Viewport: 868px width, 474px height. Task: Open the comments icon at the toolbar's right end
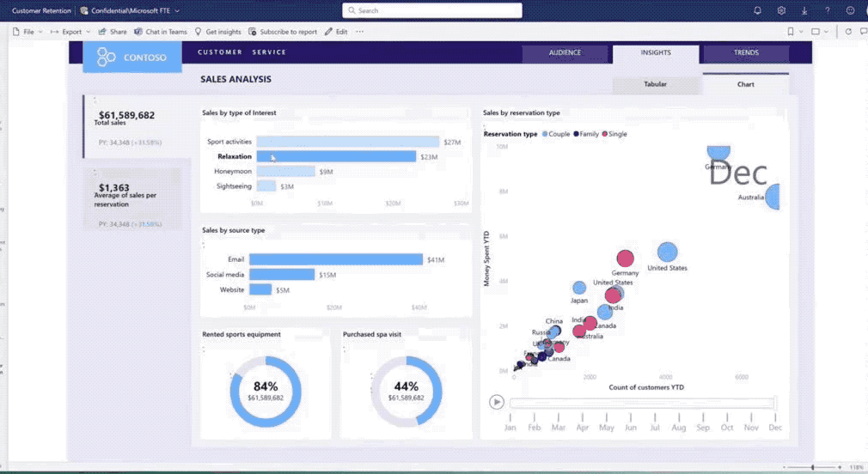(x=864, y=32)
